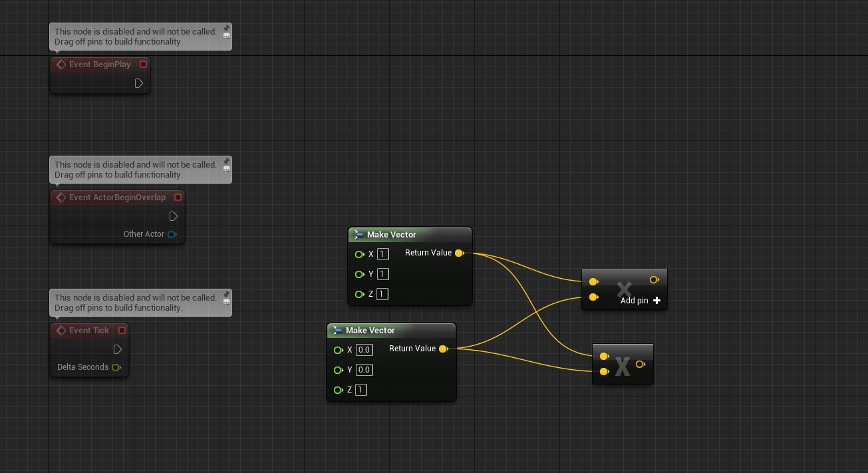
Task: Click the Y input pin of lower Make Vector
Action: [x=338, y=370]
